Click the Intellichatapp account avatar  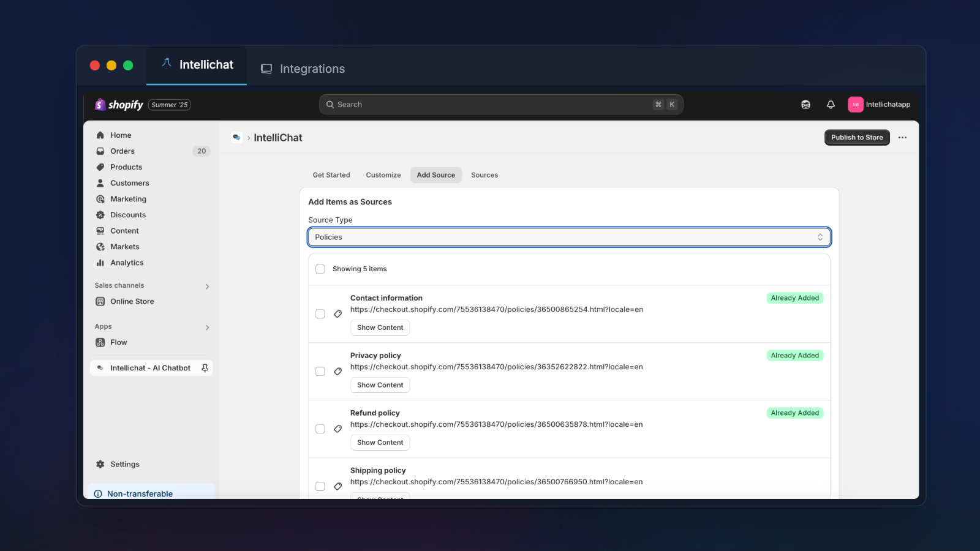coord(855,105)
